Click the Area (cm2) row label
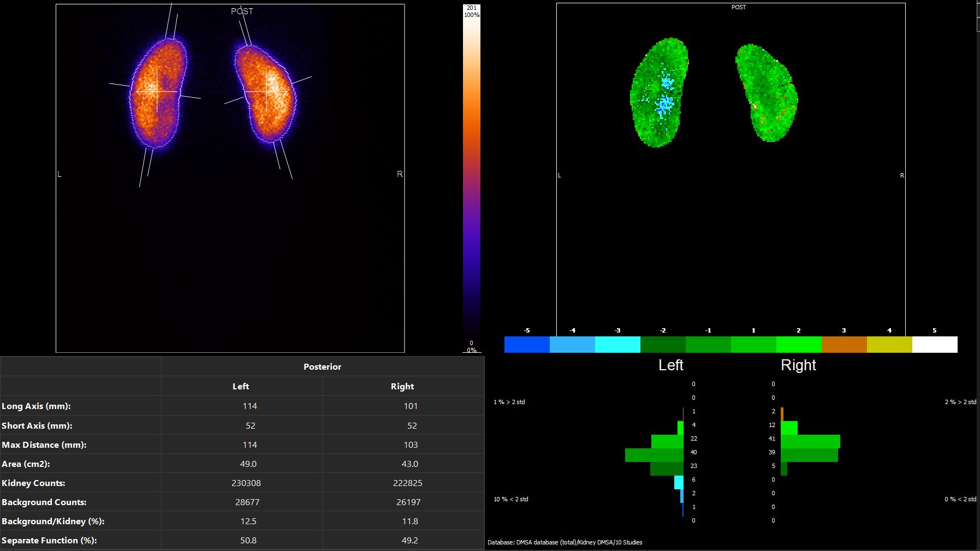The width and height of the screenshot is (980, 551). click(x=26, y=464)
